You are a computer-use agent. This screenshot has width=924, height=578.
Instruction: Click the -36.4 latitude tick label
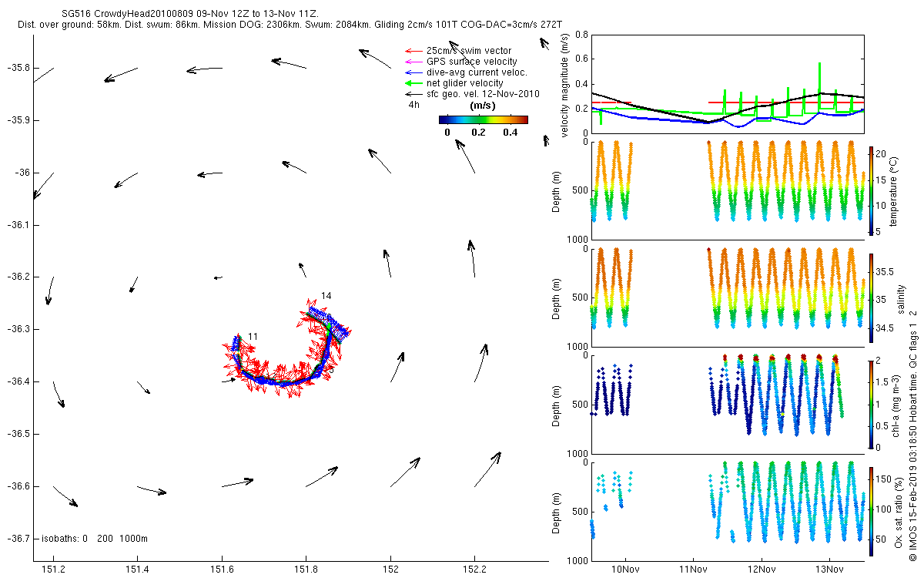tap(17, 381)
